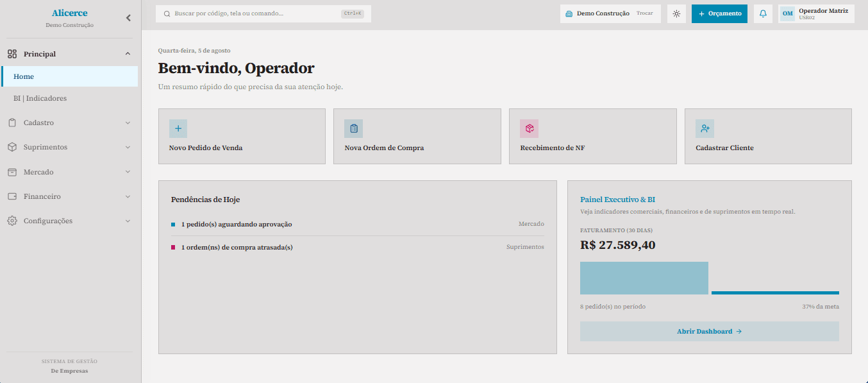The width and height of the screenshot is (868, 383).
Task: Click the package icon on Recebimento de NF
Action: (x=529, y=128)
